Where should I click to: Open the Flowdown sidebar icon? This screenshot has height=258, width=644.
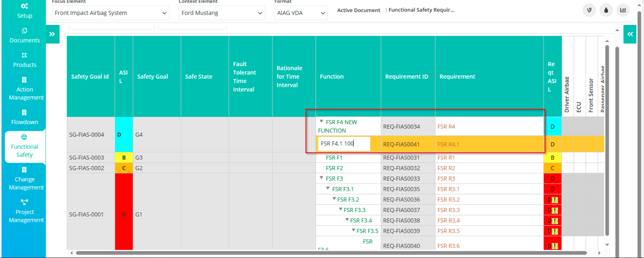coord(24,113)
